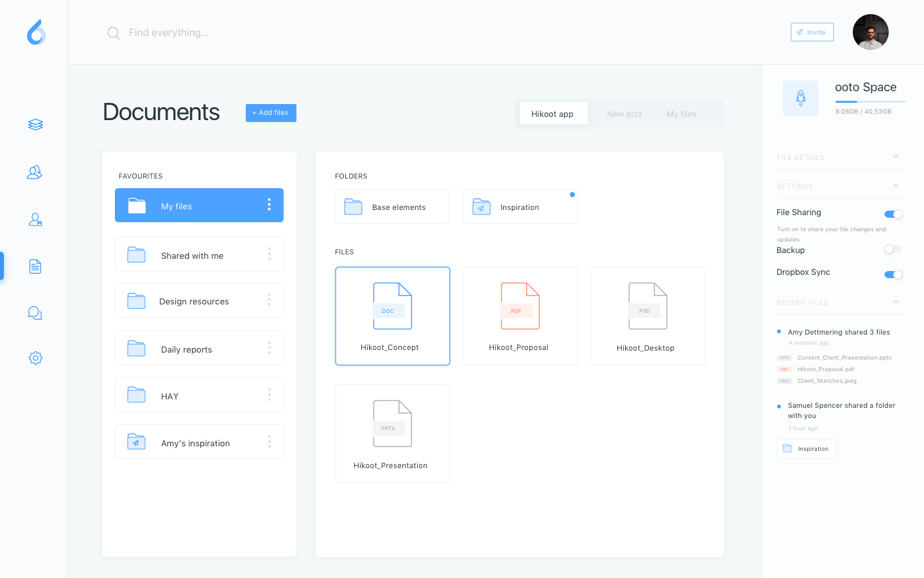Click the Hikoot_Concept file name
This screenshot has width=924, height=578.
coord(389,347)
